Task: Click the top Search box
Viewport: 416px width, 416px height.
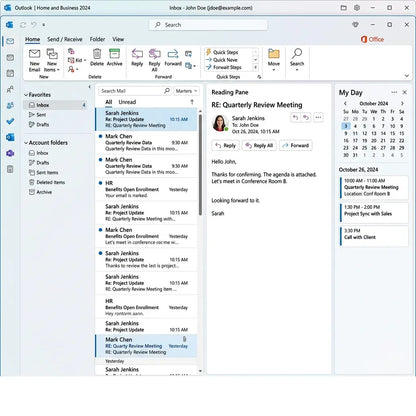Action: 208,25
